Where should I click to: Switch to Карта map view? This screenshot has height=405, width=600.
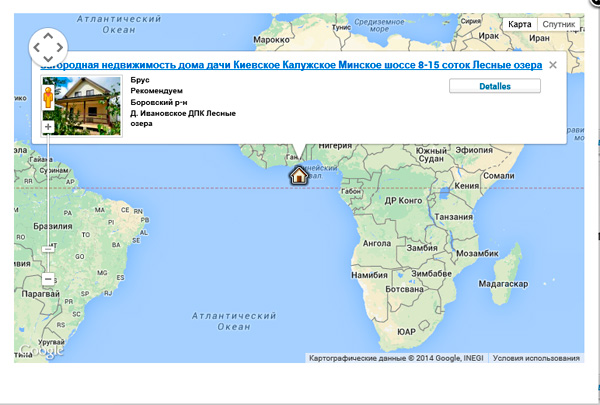click(x=519, y=23)
